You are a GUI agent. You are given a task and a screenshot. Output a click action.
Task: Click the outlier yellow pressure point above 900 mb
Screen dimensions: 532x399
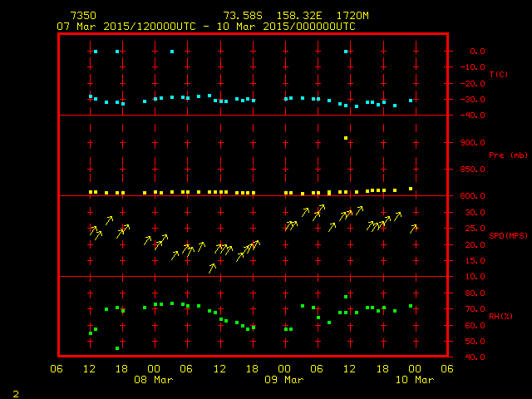pyautogui.click(x=346, y=138)
